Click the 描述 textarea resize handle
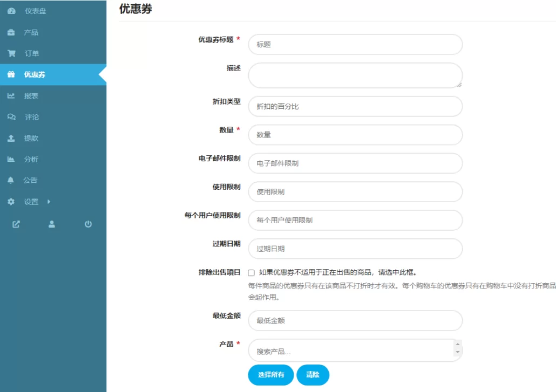 point(459,85)
